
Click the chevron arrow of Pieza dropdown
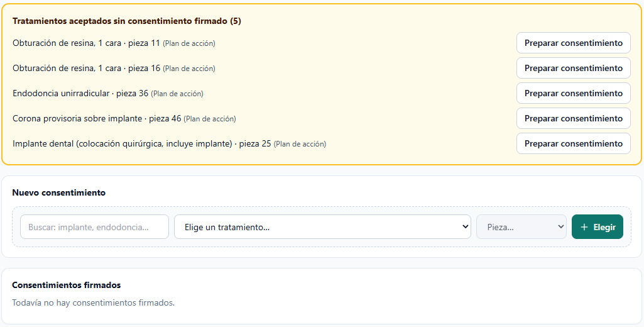560,226
